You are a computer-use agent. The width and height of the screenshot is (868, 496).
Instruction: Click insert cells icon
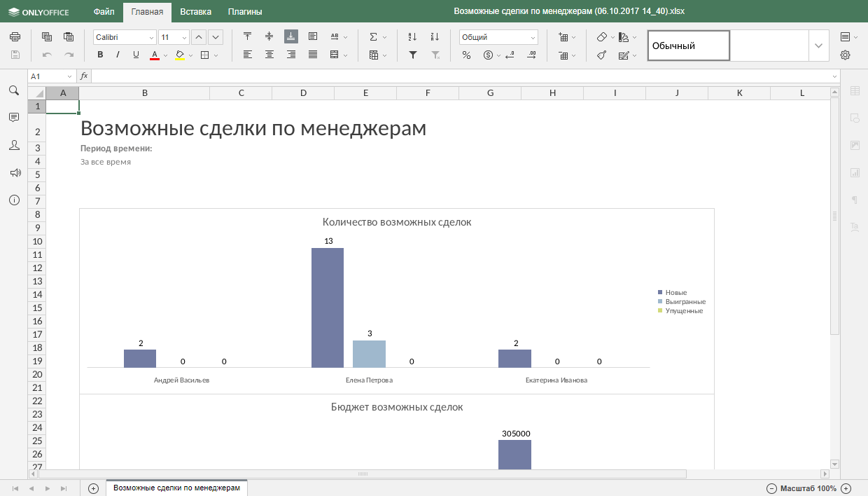coord(563,37)
